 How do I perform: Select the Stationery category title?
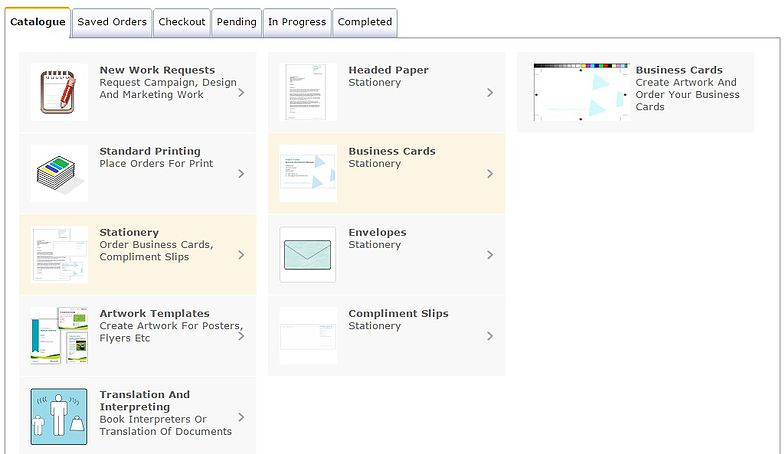pyautogui.click(x=129, y=232)
